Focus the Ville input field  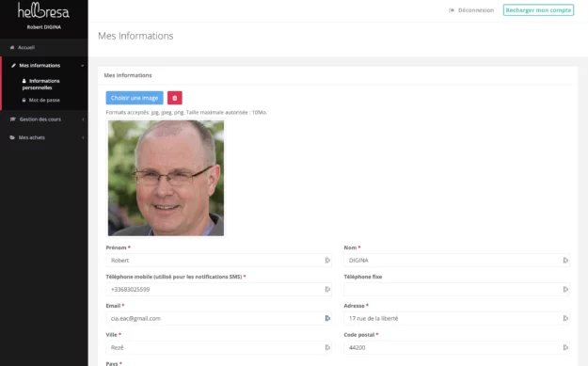[x=218, y=347]
